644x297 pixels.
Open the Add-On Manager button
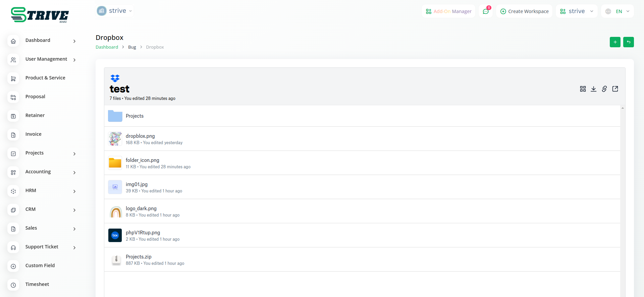point(448,11)
